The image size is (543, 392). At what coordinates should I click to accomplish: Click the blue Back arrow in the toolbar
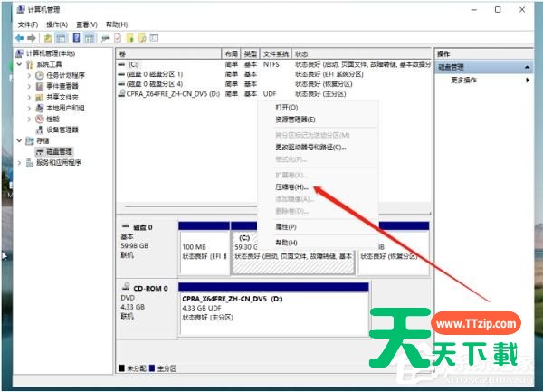(x=20, y=38)
